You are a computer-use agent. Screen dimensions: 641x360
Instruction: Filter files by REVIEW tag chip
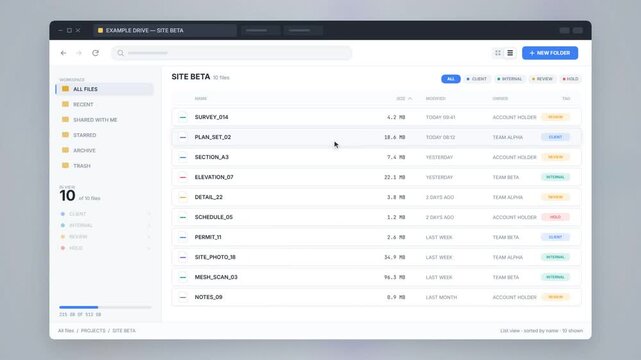click(542, 79)
